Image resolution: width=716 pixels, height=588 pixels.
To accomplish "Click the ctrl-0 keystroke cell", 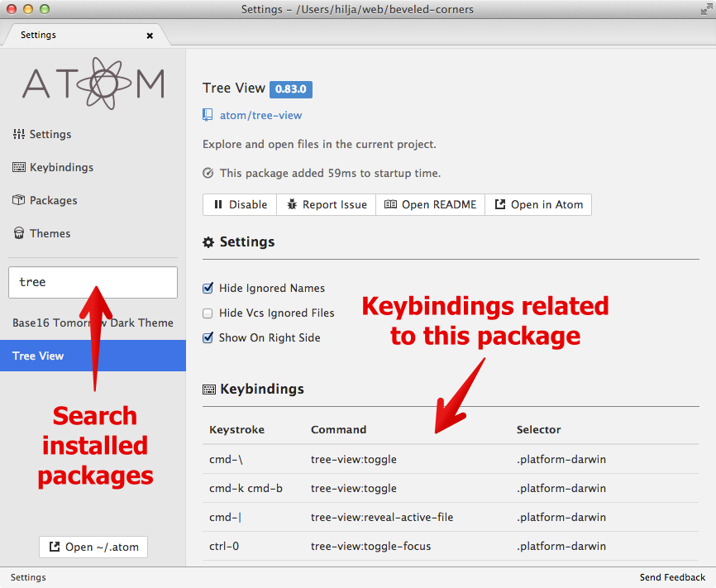I will [x=224, y=546].
